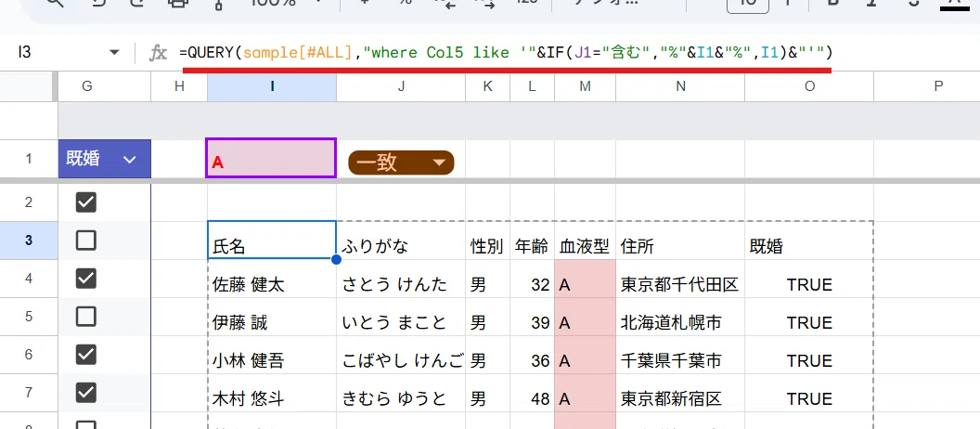Check the checkbox in row 3

click(x=85, y=240)
